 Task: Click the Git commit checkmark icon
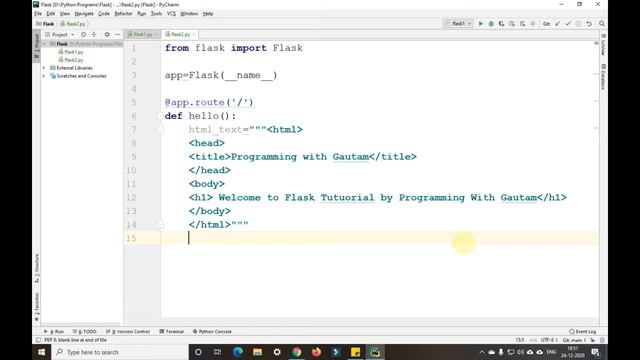(x=568, y=24)
